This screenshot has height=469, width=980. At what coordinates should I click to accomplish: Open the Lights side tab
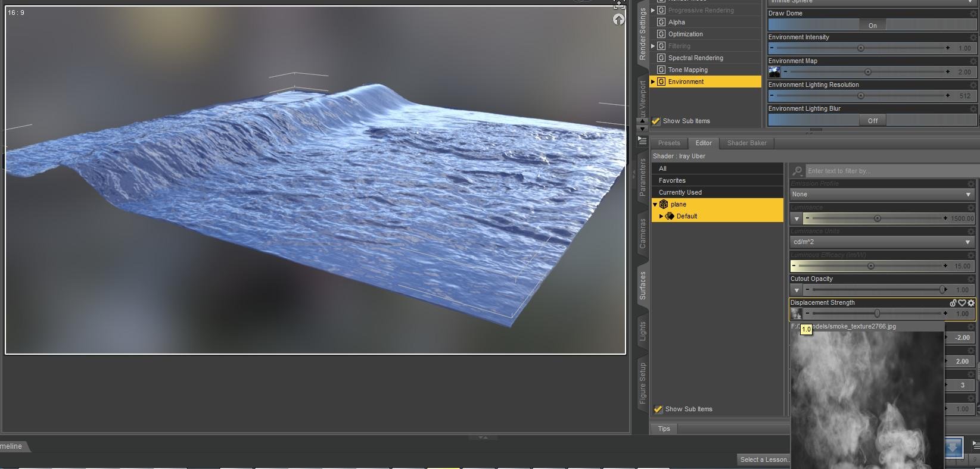pyautogui.click(x=642, y=331)
